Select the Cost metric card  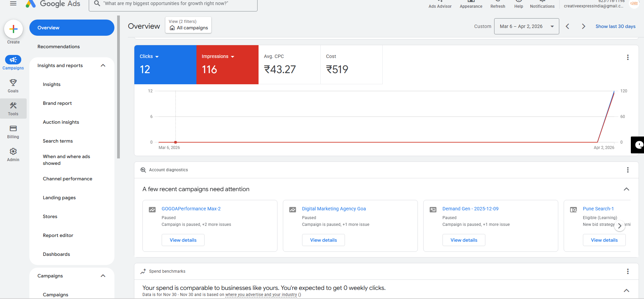352,65
